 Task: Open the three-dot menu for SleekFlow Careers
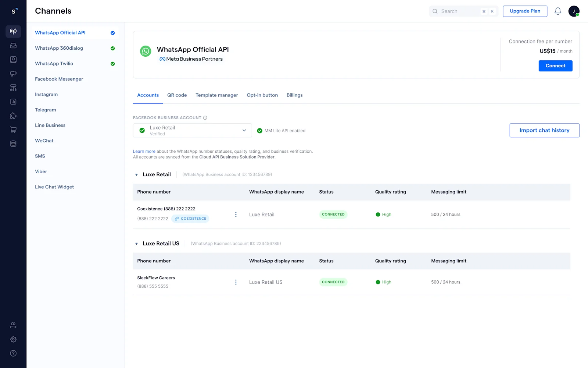pyautogui.click(x=236, y=282)
